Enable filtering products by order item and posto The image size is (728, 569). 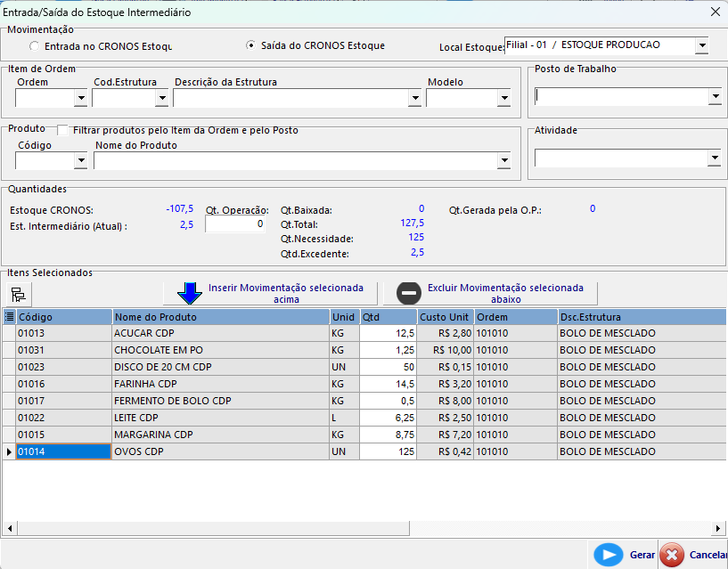62,130
